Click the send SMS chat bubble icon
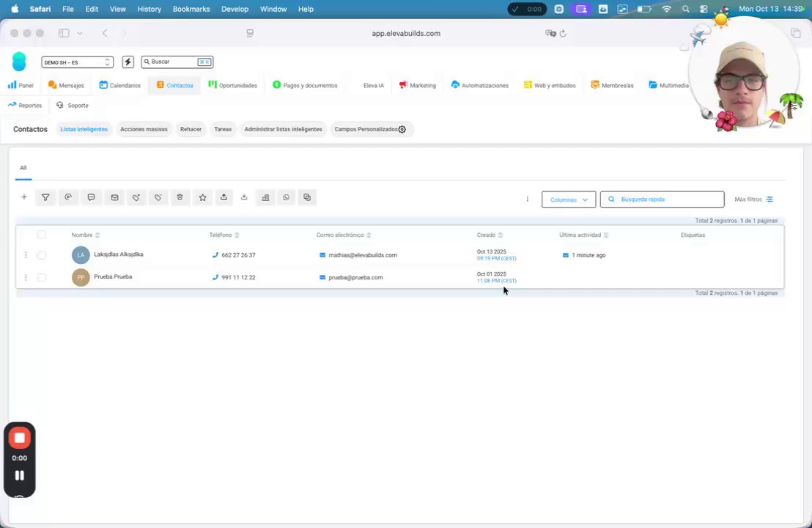 coord(91,197)
